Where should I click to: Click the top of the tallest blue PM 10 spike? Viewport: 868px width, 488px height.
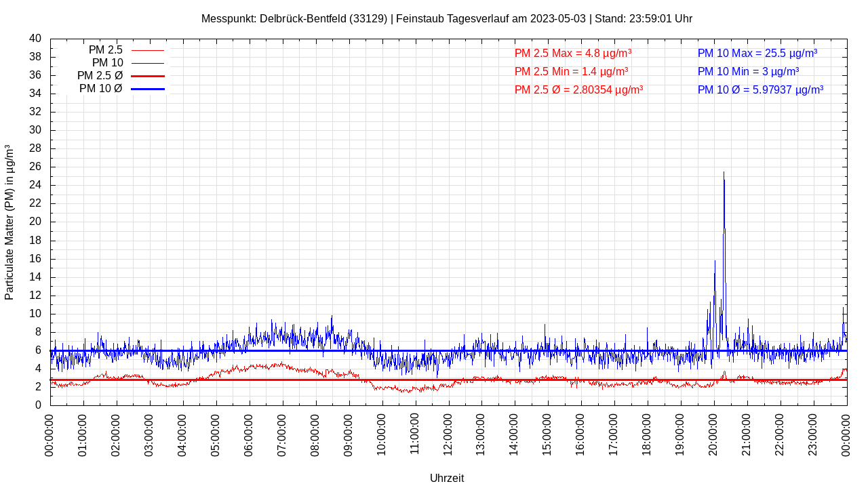click(724, 174)
